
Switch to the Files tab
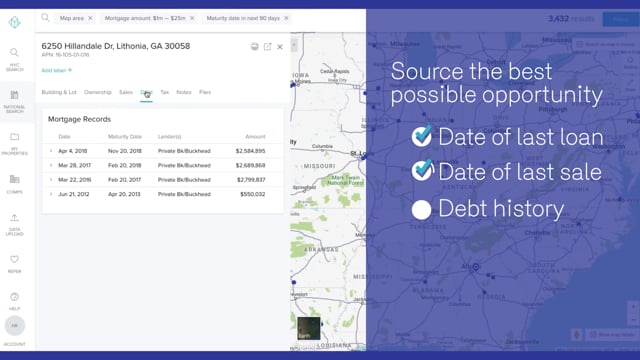pyautogui.click(x=205, y=92)
